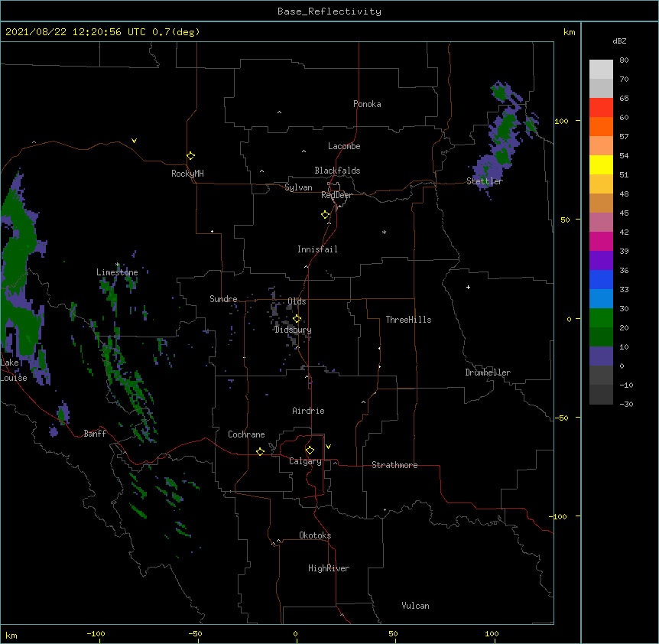Viewport: 659px width, 644px height.
Task: Click the asterisk marker above Limestone label
Action: pos(118,265)
